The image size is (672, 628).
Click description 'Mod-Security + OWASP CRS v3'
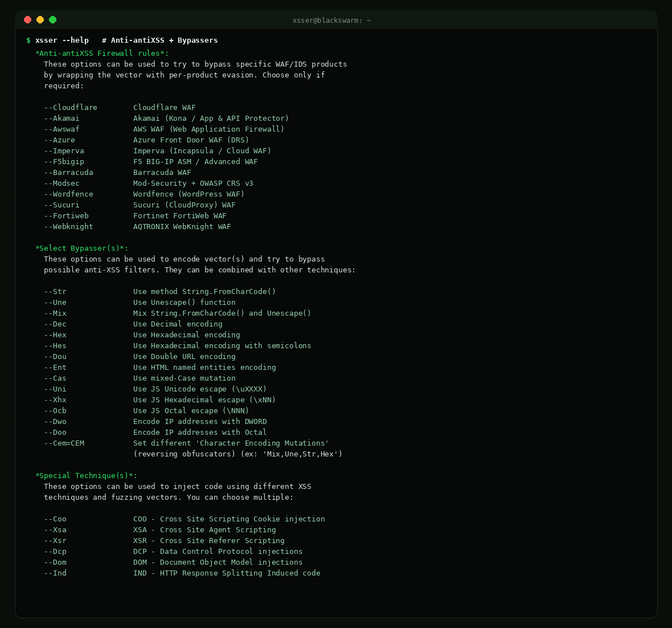[x=193, y=183]
